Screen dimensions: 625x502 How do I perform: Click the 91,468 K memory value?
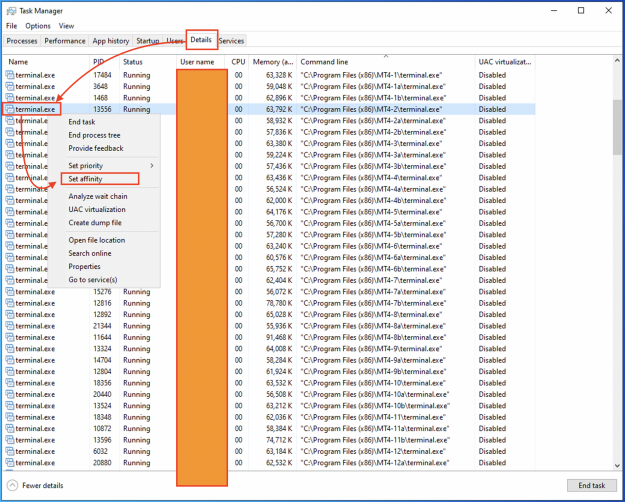point(279,337)
